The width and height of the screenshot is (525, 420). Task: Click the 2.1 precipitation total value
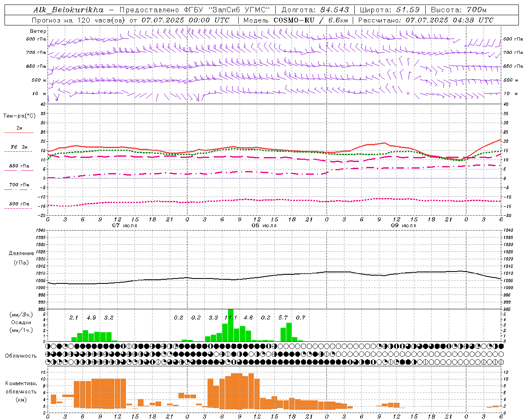pyautogui.click(x=73, y=317)
